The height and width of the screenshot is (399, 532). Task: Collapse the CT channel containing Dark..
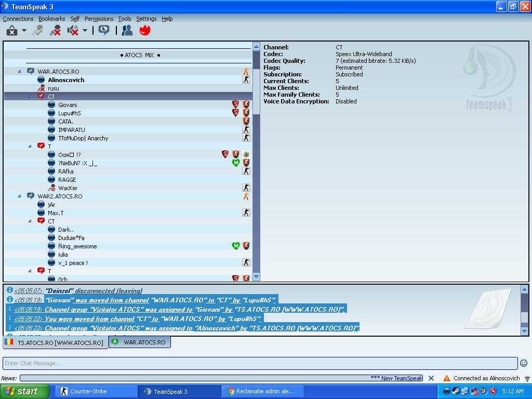tap(30, 221)
